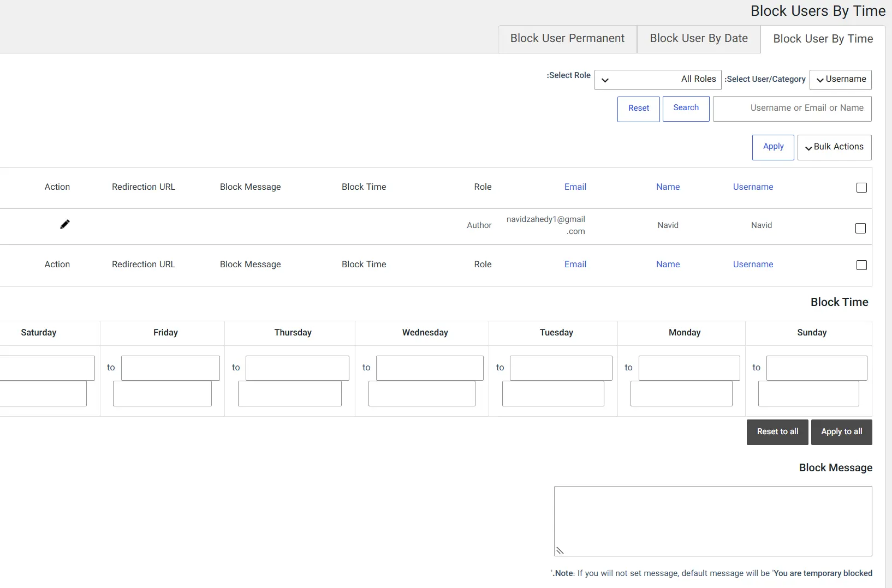
Task: Click the Reset to all button
Action: (x=777, y=432)
